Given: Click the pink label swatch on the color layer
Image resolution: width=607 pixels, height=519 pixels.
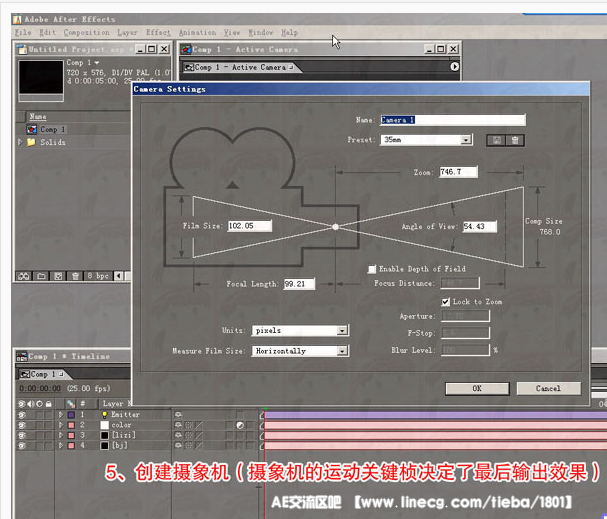Looking at the screenshot, I should [71, 425].
